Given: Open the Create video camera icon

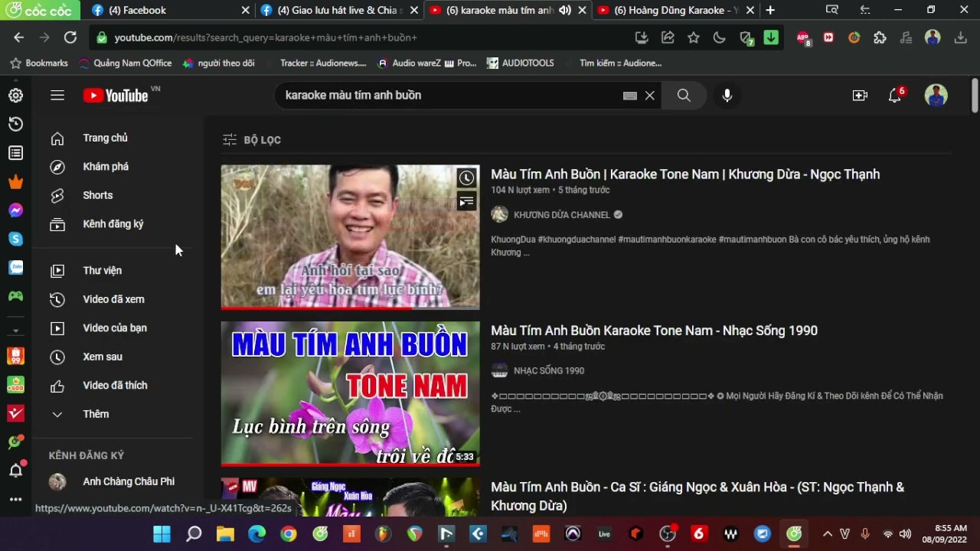Looking at the screenshot, I should coord(860,96).
